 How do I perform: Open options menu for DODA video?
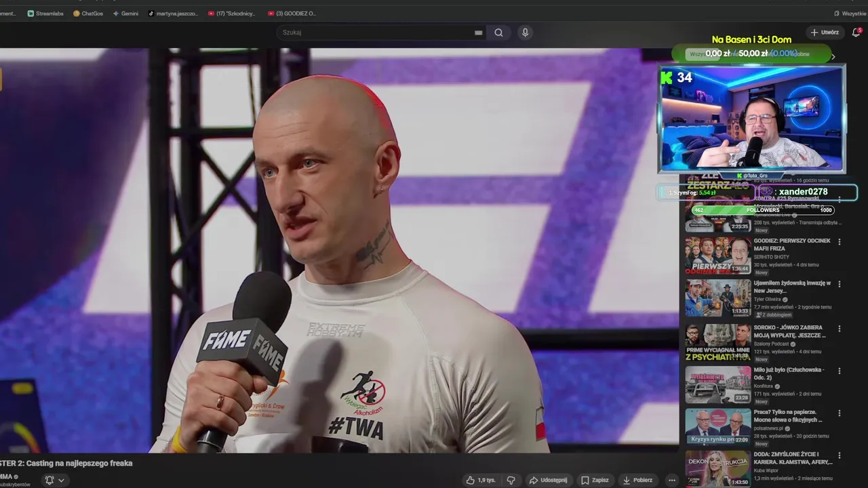pos(840,455)
